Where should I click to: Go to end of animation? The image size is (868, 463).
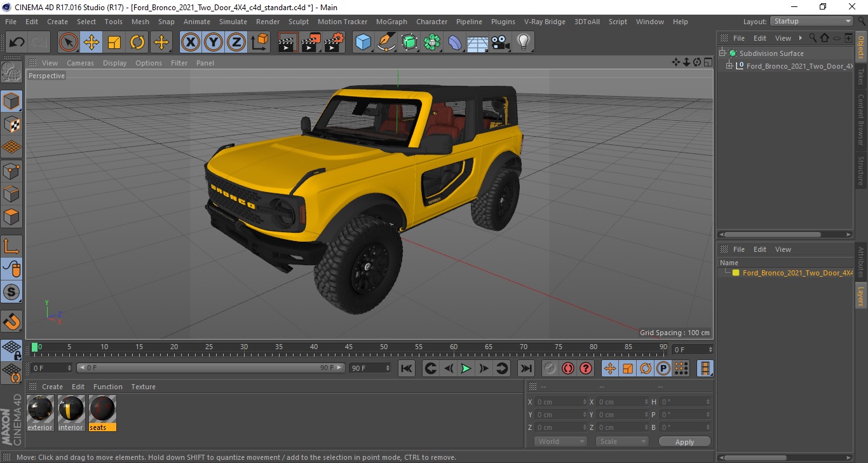point(526,368)
